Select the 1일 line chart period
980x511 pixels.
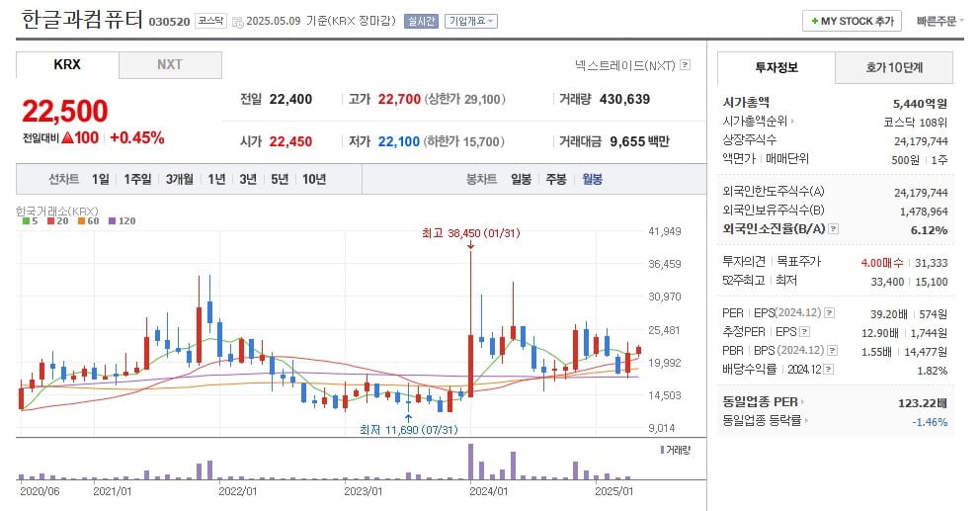click(100, 180)
